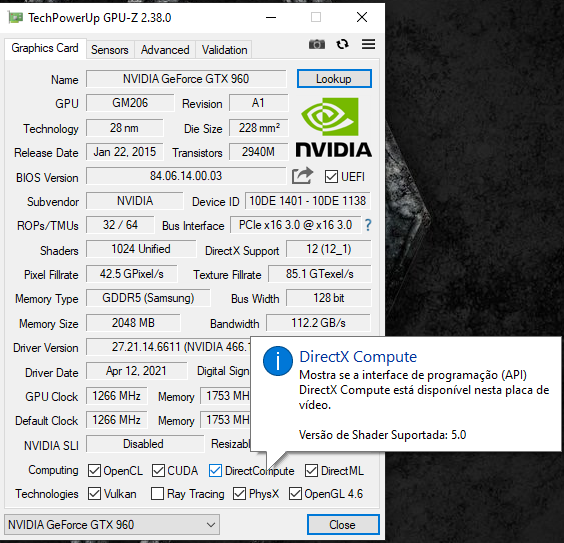Click the refresh arrows icon
The image size is (564, 543).
point(342,44)
